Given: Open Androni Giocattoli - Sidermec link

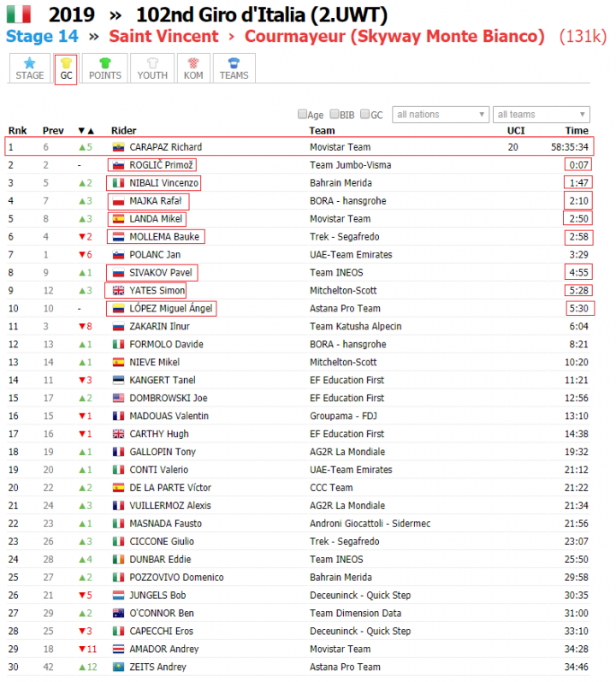Looking at the screenshot, I should (x=370, y=523).
